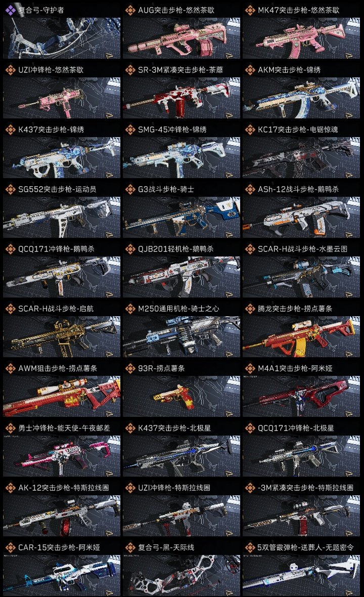This screenshot has height=597, width=364.
Task: Click the K437突击步枪-北极星 label
Action: click(x=174, y=428)
